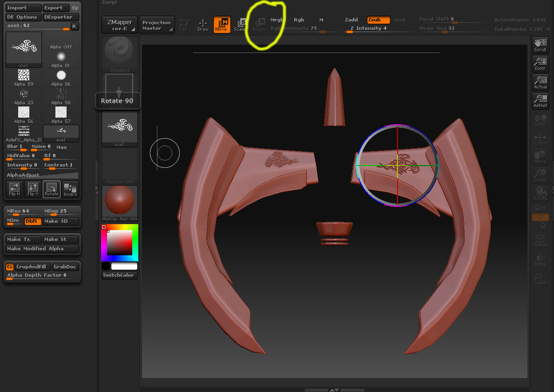
Task: Open the MatCap Red Wax material sphere
Action: coord(120,203)
